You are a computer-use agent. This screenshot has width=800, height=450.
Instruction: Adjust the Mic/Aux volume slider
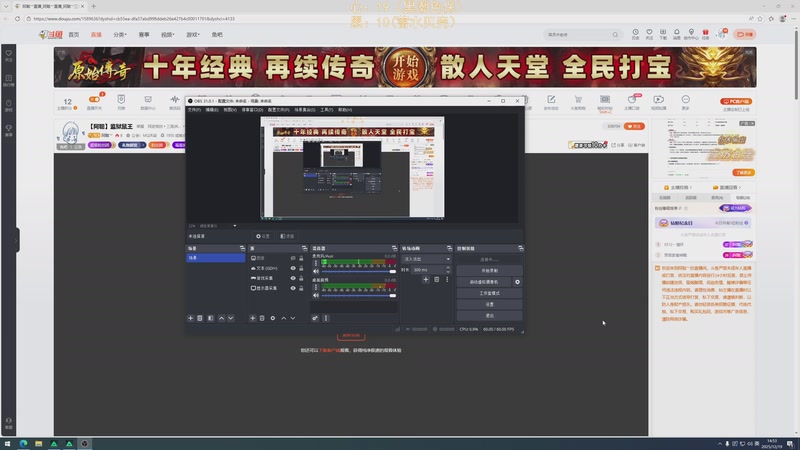[358, 271]
